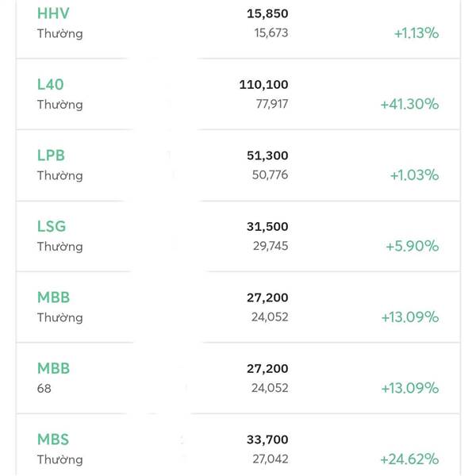Open the L40 stock ticker
Viewport: 476px width, 476px height.
51,84
